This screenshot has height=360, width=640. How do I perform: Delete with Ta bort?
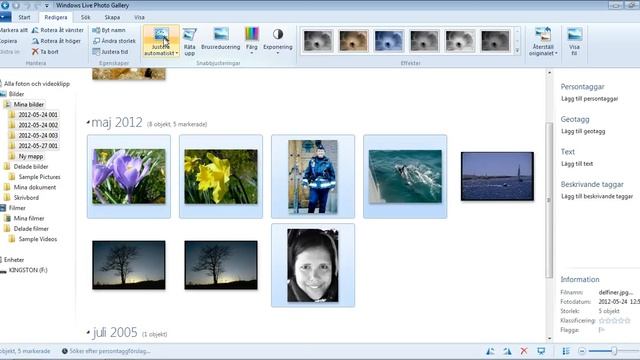tap(45, 52)
